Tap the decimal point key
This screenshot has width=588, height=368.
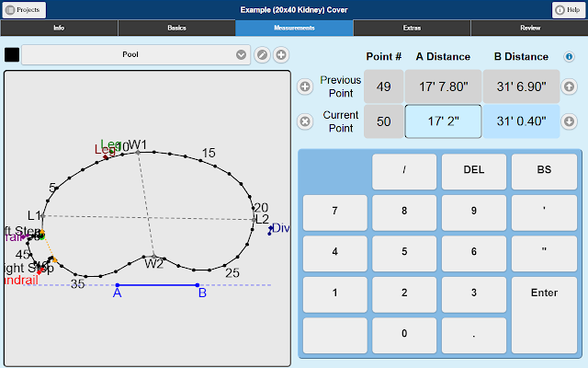[x=474, y=335]
